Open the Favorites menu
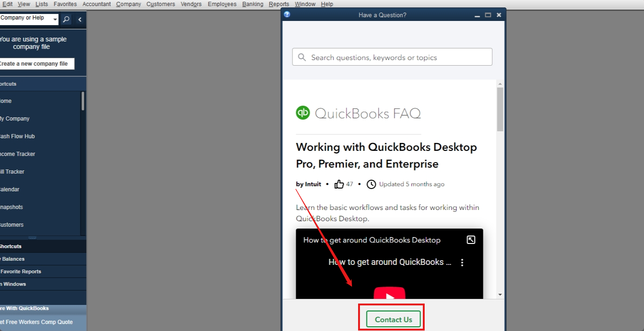This screenshot has height=331, width=644. pos(65,4)
